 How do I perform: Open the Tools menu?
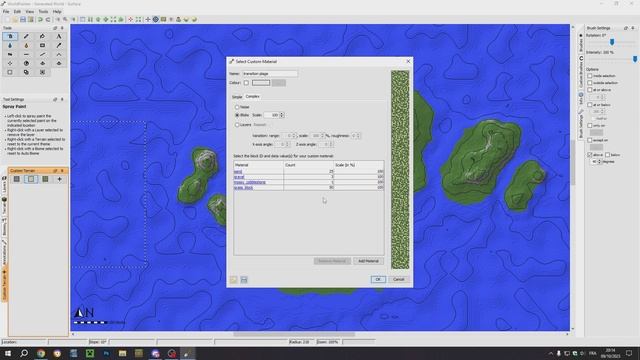[x=43, y=12]
